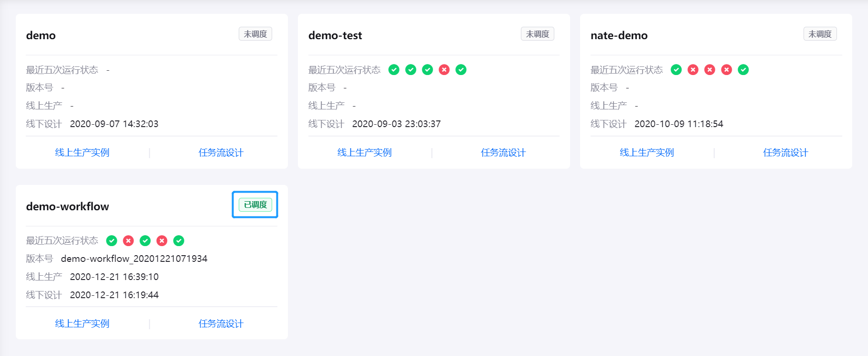Click first success icon in demo-workflow run status
Viewport: 868px width, 356px height.
point(112,241)
